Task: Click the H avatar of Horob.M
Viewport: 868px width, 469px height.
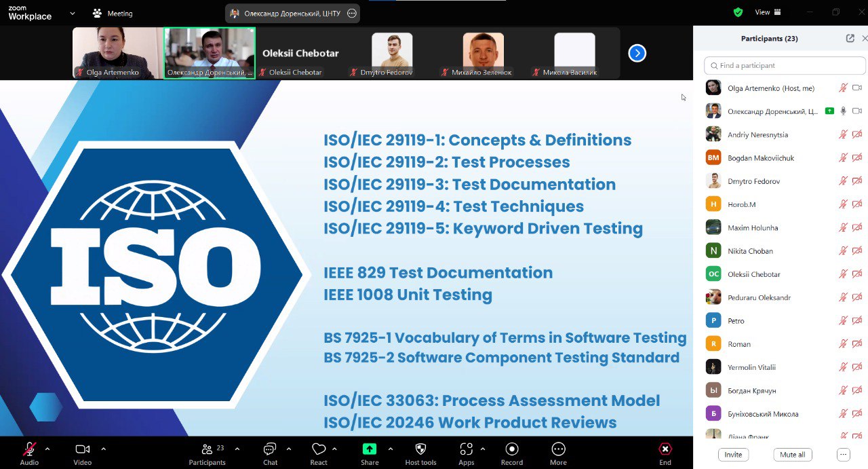Action: coord(713,204)
